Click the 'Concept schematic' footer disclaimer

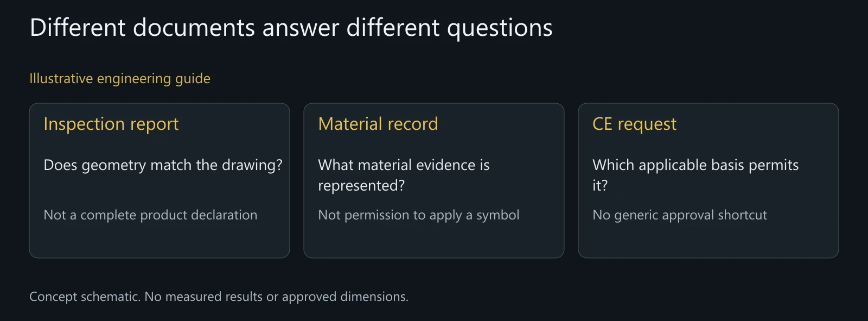(219, 297)
